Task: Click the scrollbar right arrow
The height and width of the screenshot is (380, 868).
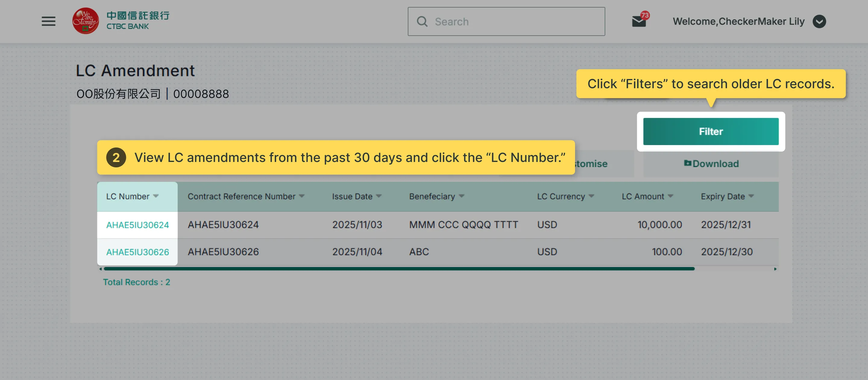Action: tap(775, 269)
